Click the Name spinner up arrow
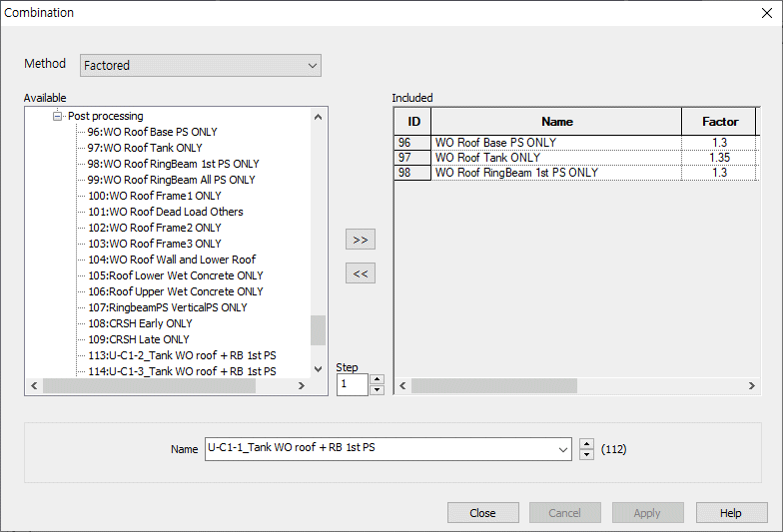 587,444
